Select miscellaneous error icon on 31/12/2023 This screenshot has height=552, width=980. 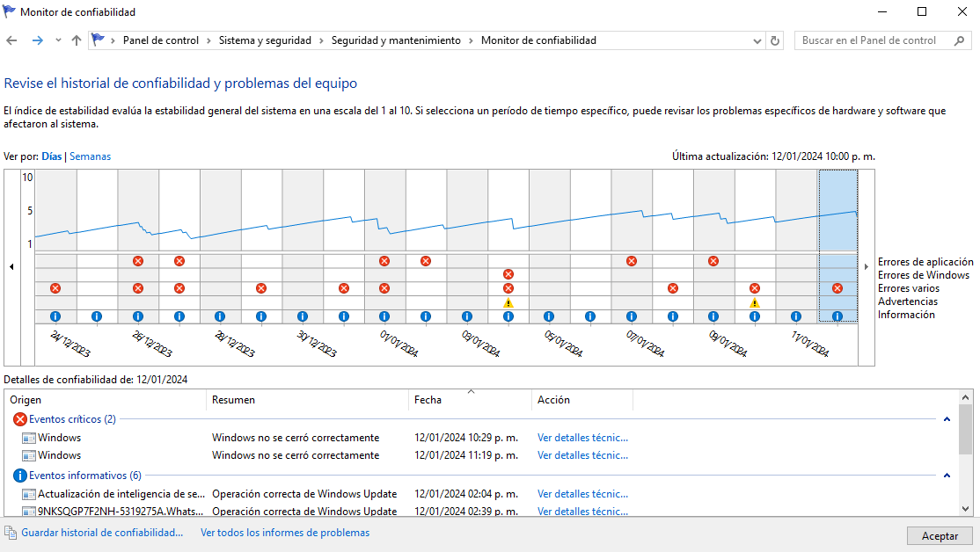(344, 287)
